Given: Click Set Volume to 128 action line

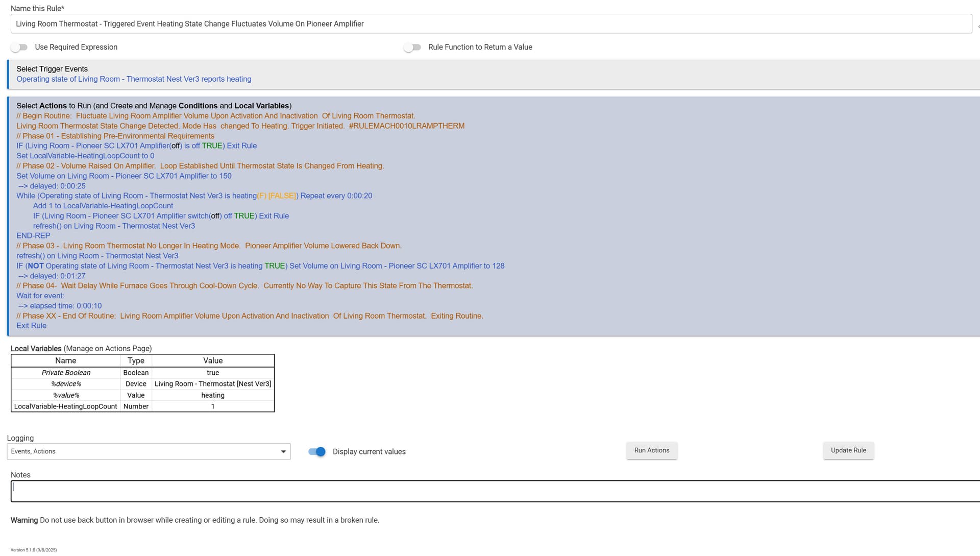Looking at the screenshot, I should [260, 266].
